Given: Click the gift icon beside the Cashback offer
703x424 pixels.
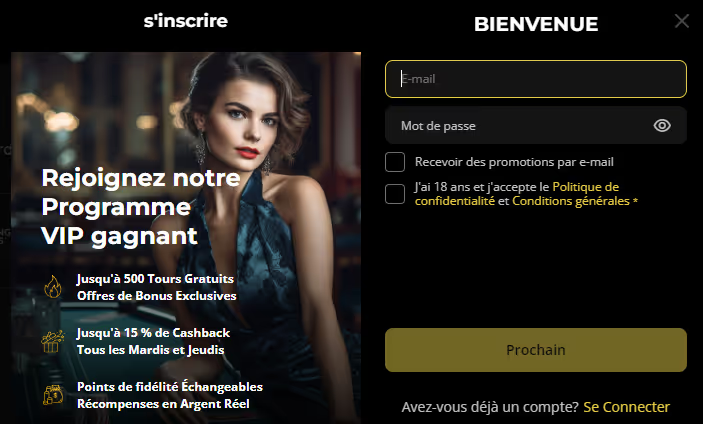Looking at the screenshot, I should [x=52, y=341].
